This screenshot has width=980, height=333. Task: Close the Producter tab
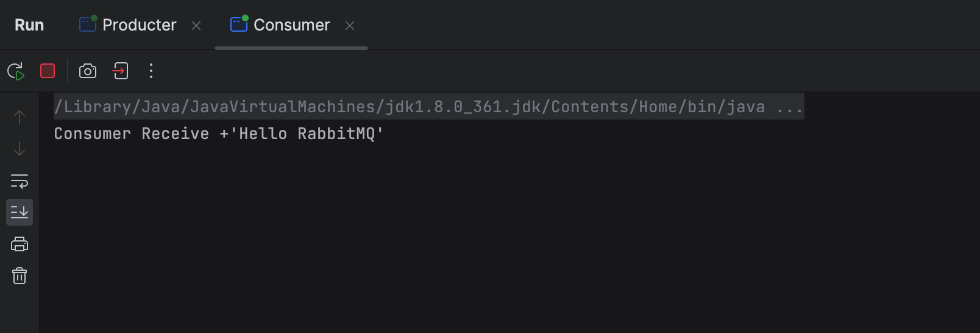tap(196, 26)
